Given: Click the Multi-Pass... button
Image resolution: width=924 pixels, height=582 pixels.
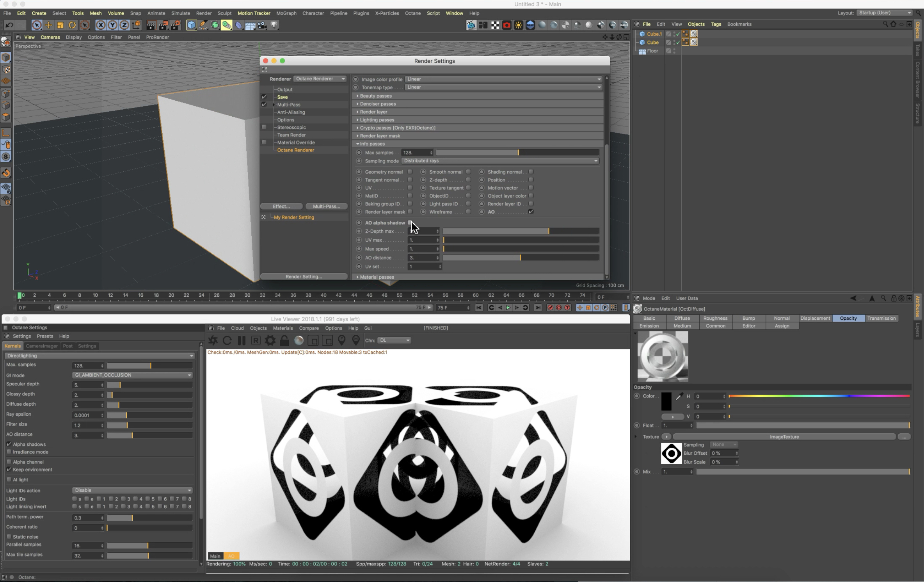Looking at the screenshot, I should pyautogui.click(x=326, y=206).
